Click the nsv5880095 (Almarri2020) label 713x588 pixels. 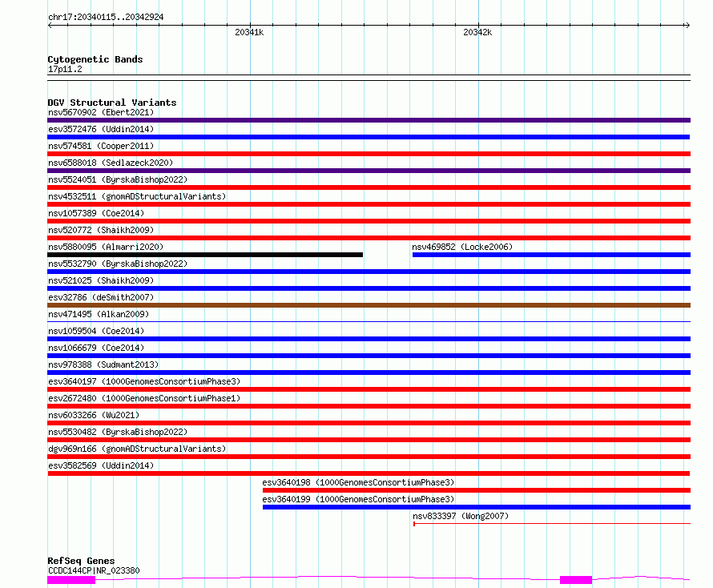point(106,247)
